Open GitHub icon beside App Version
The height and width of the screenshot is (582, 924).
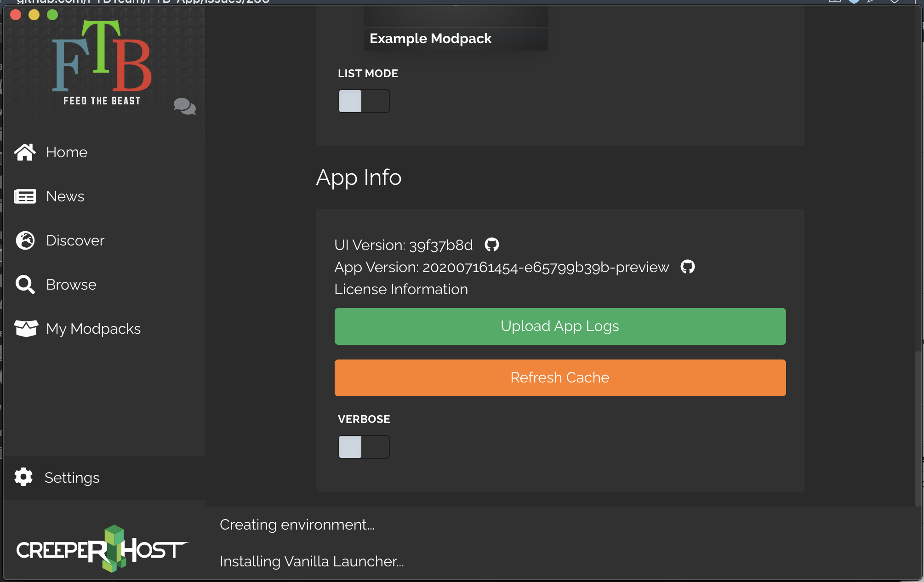(688, 267)
